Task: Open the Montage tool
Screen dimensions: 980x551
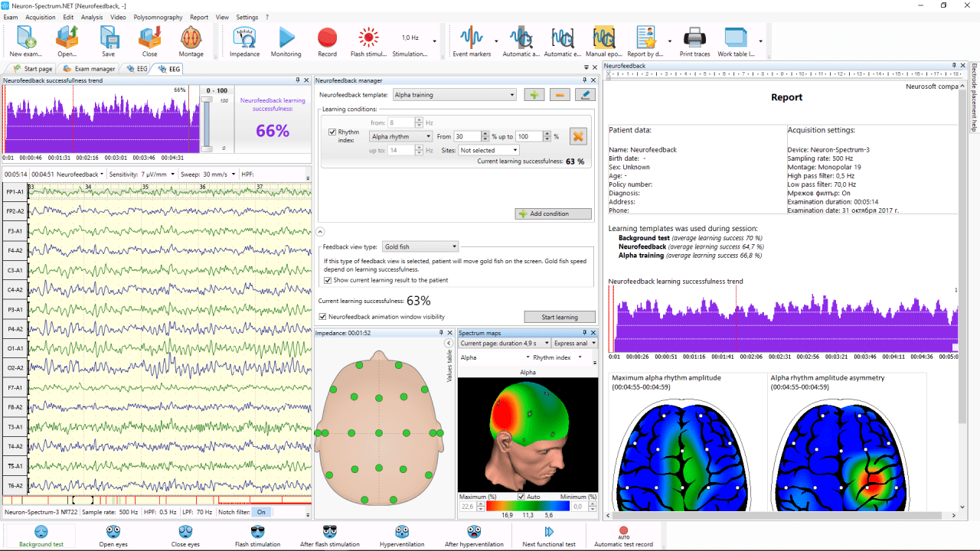Action: (191, 40)
